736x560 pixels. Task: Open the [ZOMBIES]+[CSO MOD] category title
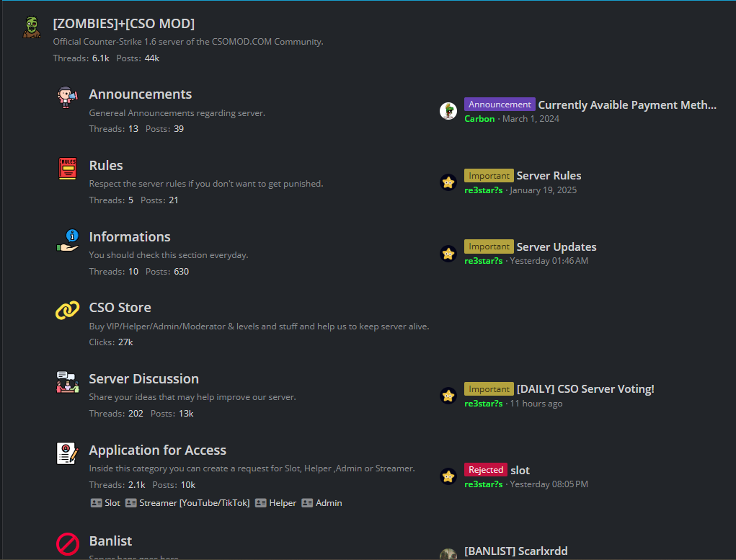coord(123,24)
